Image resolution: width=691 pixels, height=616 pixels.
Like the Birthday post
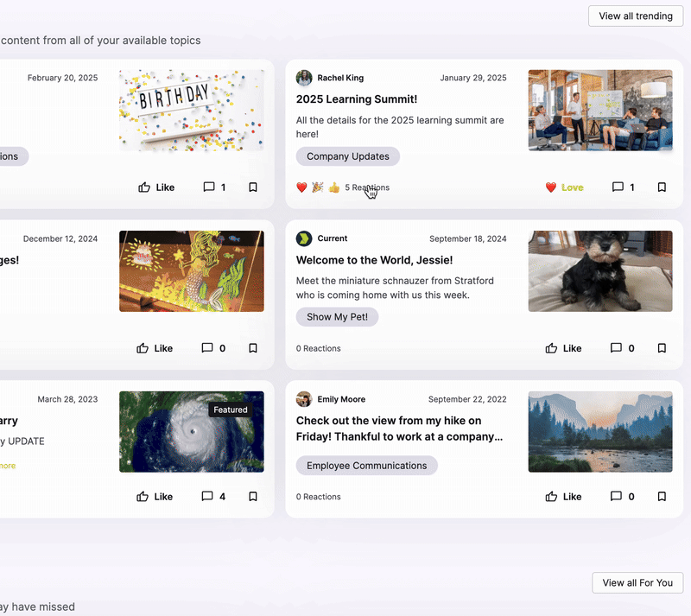coord(156,187)
